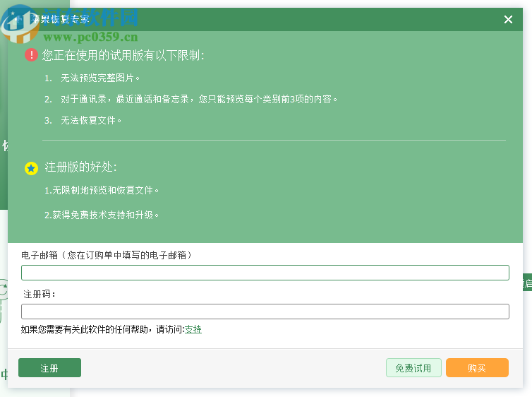This screenshot has width=532, height=397.
Task: Click the yellow star benefits icon
Action: click(x=31, y=168)
